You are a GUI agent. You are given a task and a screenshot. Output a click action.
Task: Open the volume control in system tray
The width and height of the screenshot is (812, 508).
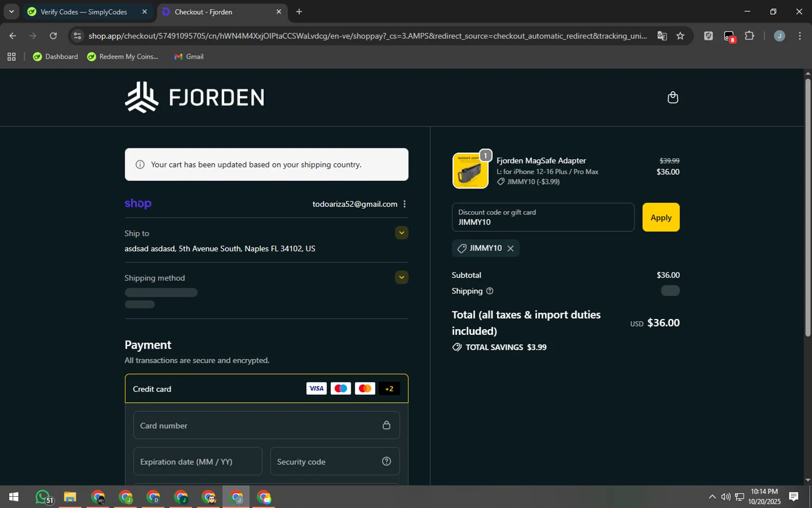click(x=725, y=497)
